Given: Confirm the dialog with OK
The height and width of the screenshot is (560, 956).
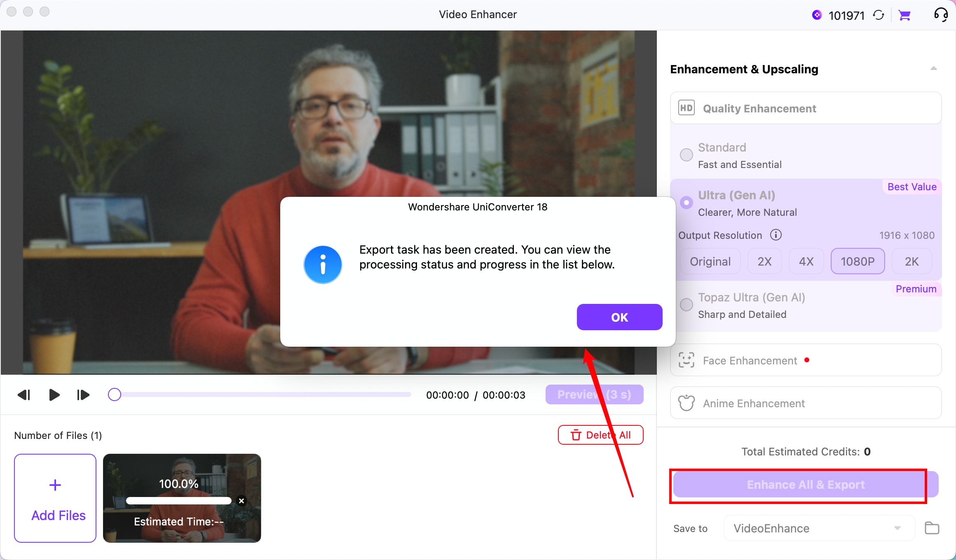Looking at the screenshot, I should pyautogui.click(x=619, y=317).
